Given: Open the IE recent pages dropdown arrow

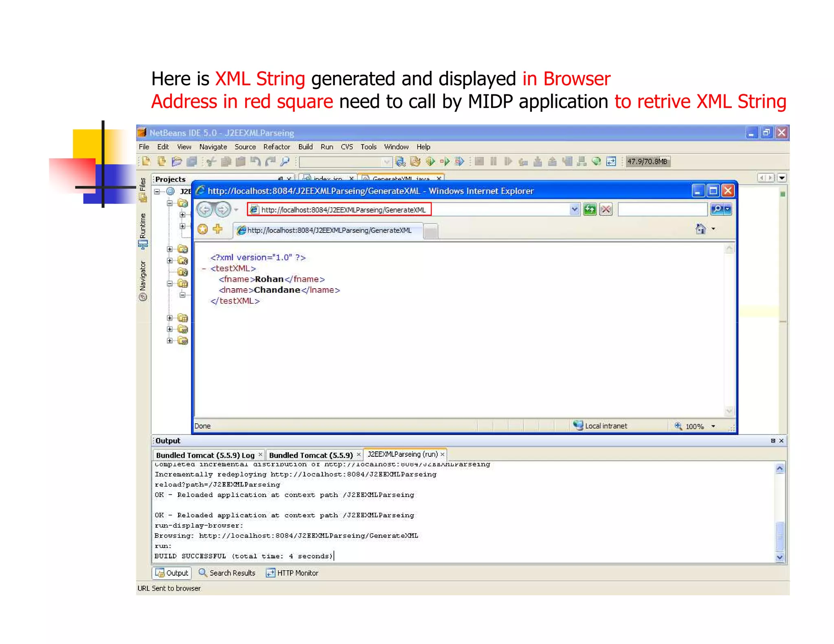Looking at the screenshot, I should pyautogui.click(x=236, y=210).
